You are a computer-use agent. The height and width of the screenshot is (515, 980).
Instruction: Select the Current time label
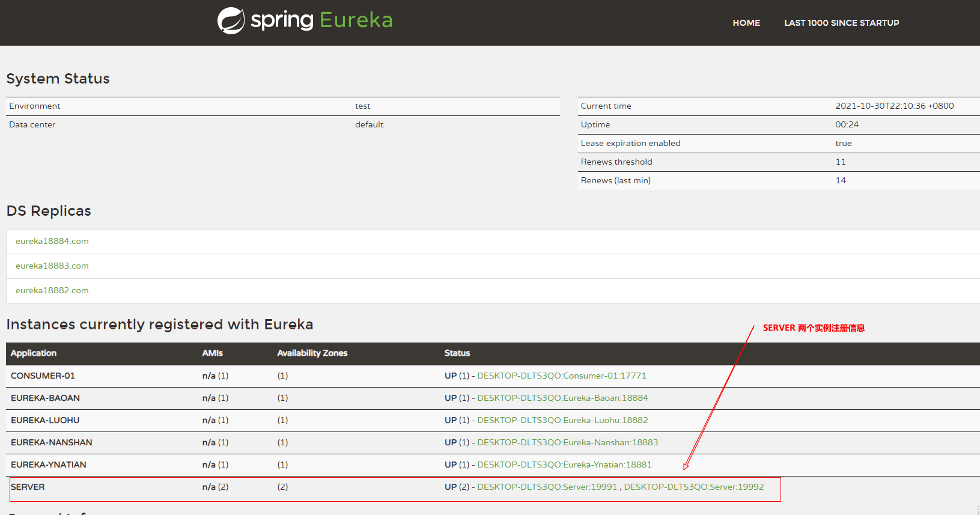tap(606, 106)
